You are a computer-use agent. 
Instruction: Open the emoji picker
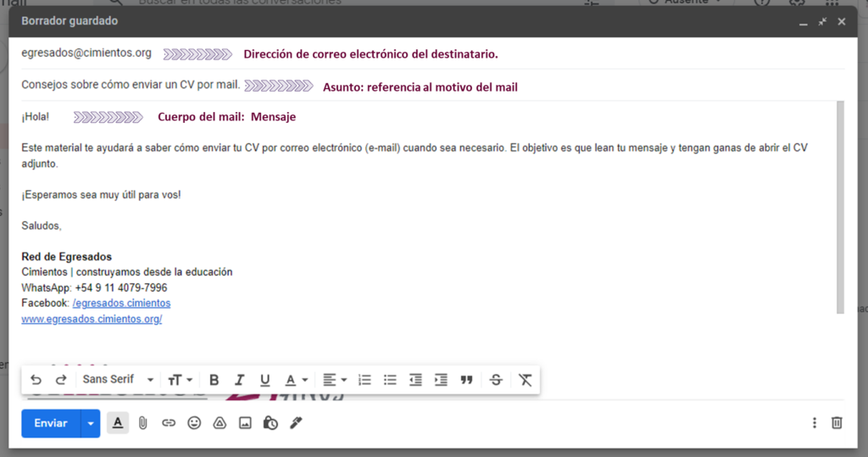coord(194,423)
